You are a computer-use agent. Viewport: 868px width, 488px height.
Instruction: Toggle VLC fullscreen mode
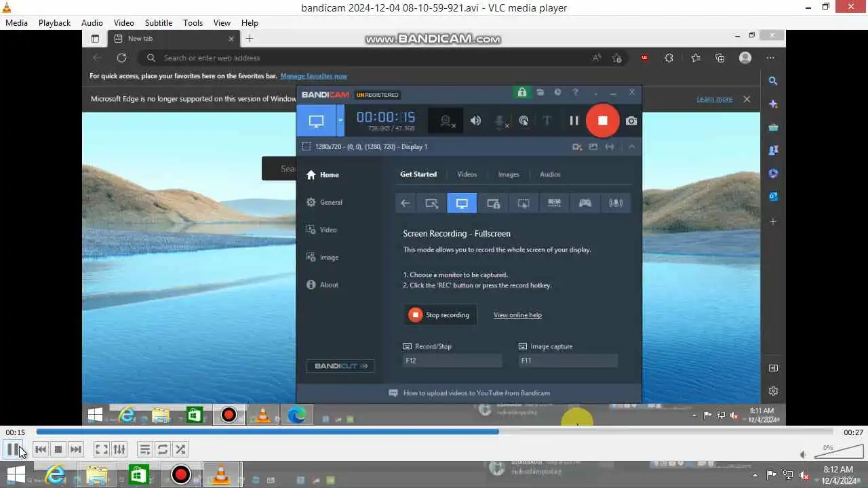[101, 449]
